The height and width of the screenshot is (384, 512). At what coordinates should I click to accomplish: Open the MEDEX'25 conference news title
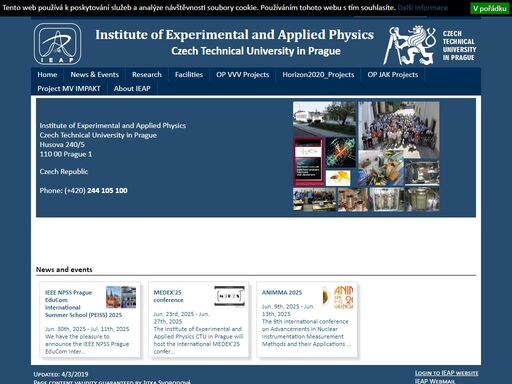point(168,296)
